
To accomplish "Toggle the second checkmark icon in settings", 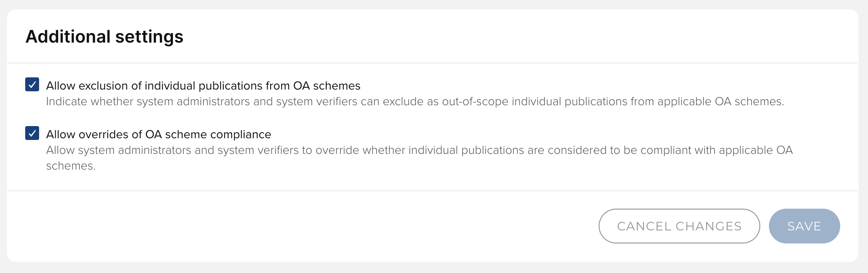I will coord(32,133).
